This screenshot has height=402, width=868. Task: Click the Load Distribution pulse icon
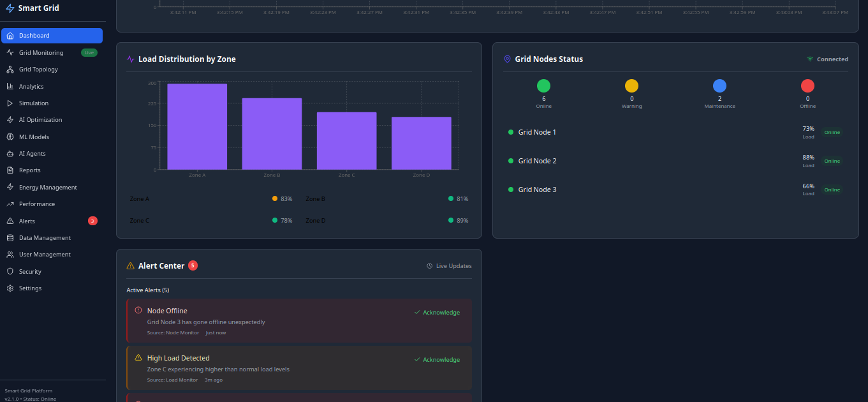point(131,59)
